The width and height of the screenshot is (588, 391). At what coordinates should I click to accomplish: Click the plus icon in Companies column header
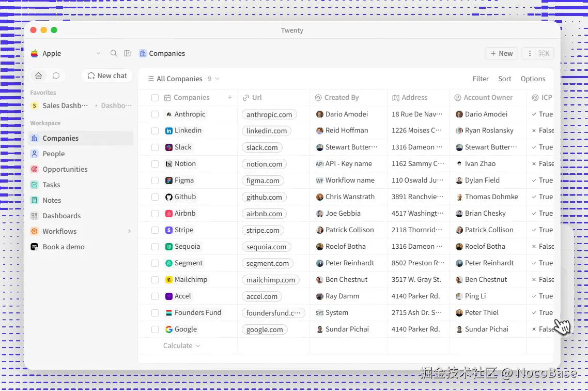pos(230,98)
